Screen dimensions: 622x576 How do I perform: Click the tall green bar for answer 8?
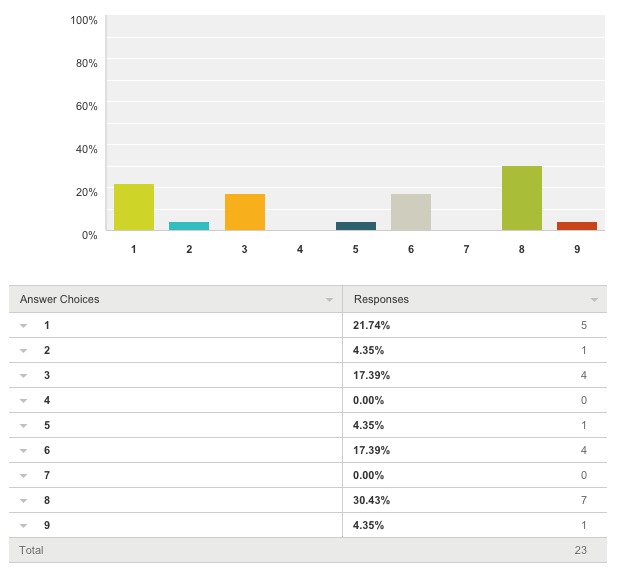[522, 198]
